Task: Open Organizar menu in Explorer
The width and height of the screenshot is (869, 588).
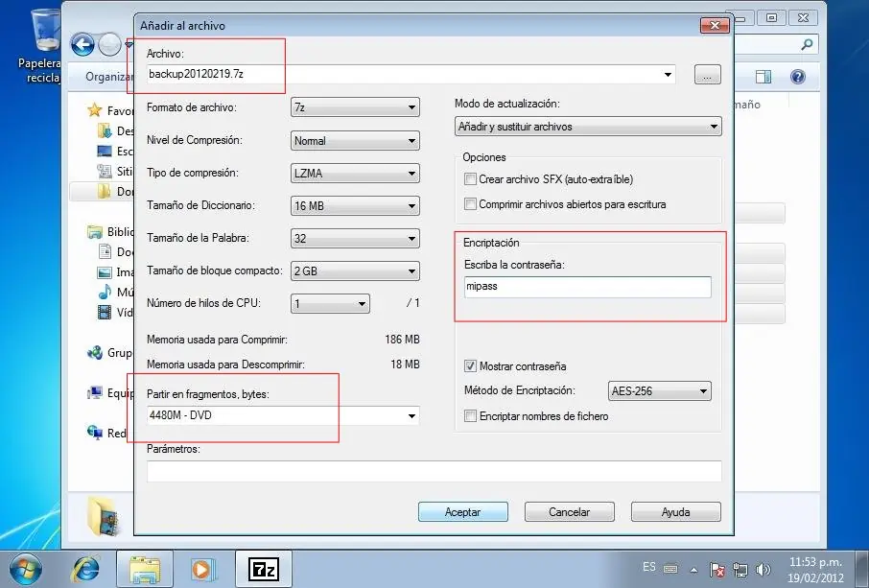Action: [x=109, y=77]
